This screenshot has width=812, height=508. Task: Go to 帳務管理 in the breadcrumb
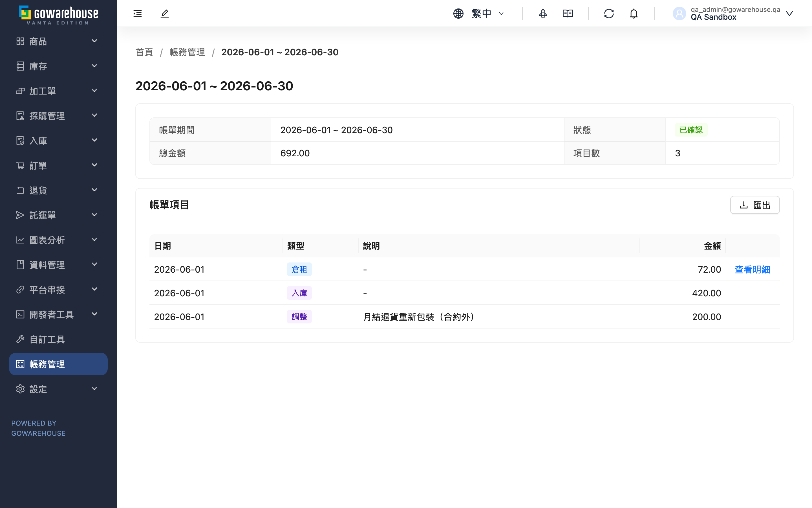tap(187, 52)
